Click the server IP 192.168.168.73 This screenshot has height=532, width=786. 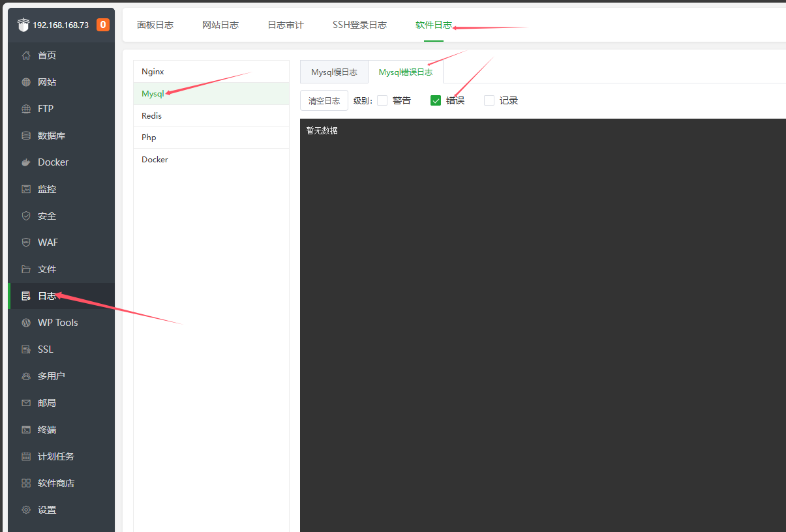(61, 25)
